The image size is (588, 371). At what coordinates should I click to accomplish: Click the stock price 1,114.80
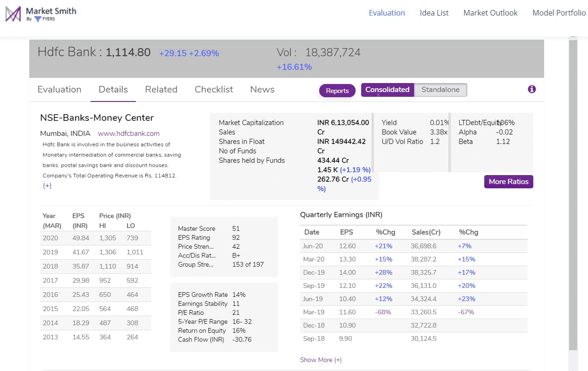(x=128, y=52)
